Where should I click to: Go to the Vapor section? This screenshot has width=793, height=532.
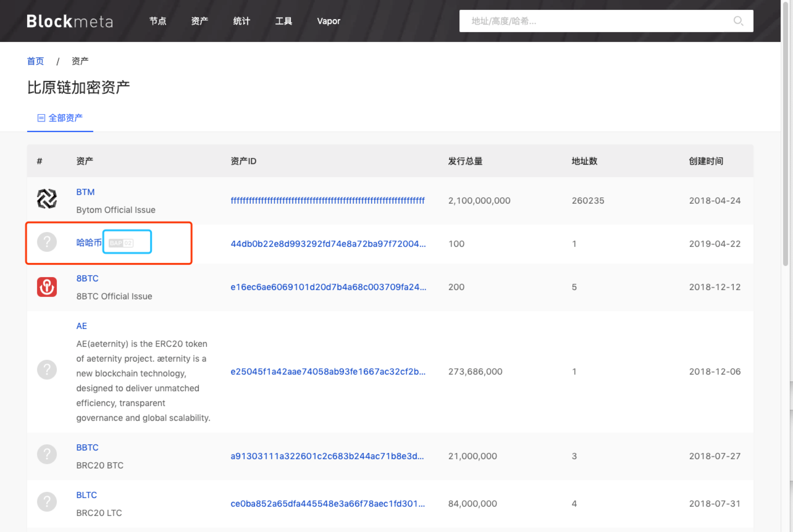tap(328, 21)
